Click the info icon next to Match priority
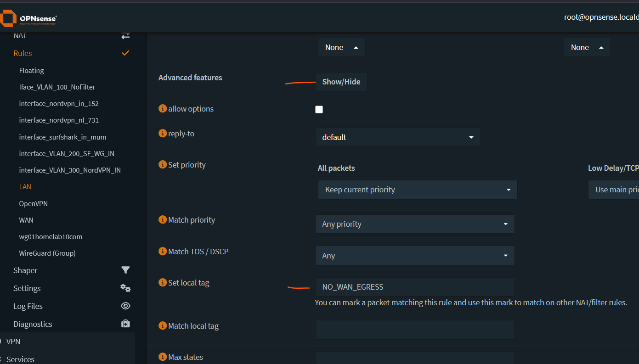The height and width of the screenshot is (364, 639). point(162,220)
